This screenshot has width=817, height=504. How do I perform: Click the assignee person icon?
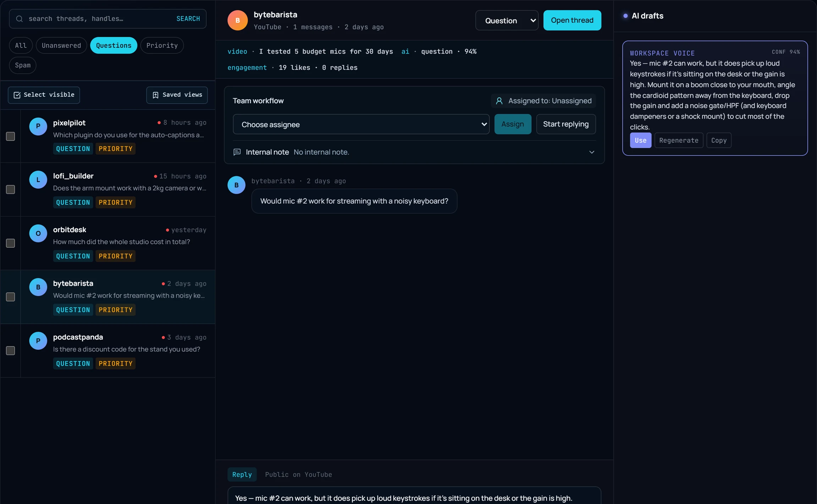[499, 101]
